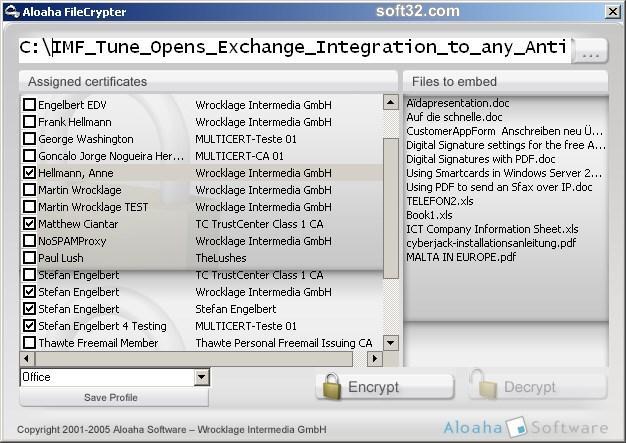This screenshot has height=443, width=626.
Task: Select ICT Company Information Sheet.xls
Action: tap(492, 229)
